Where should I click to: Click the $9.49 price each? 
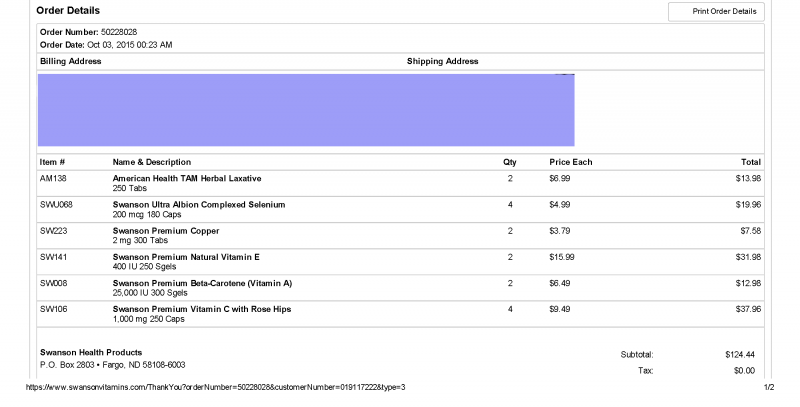(560, 309)
